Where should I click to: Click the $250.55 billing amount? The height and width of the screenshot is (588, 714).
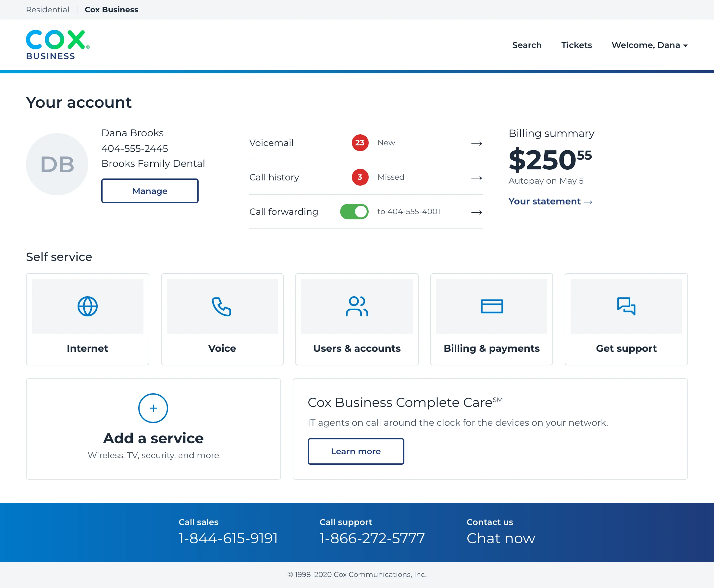click(x=550, y=160)
